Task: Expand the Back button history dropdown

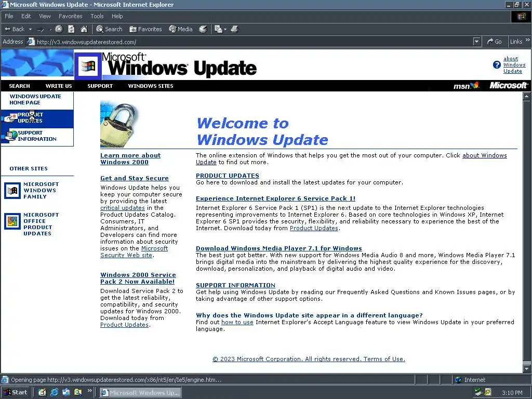Action: 30,29
